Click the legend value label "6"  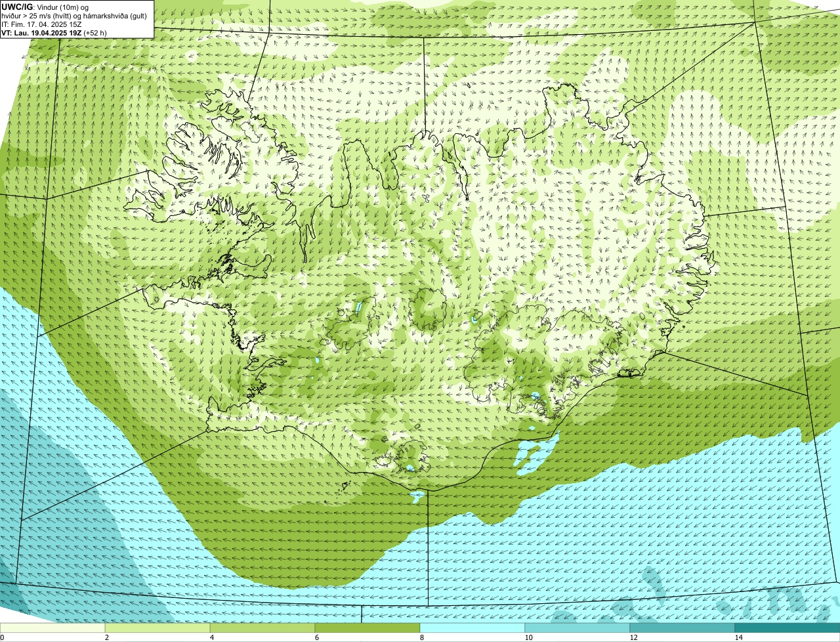(316, 637)
